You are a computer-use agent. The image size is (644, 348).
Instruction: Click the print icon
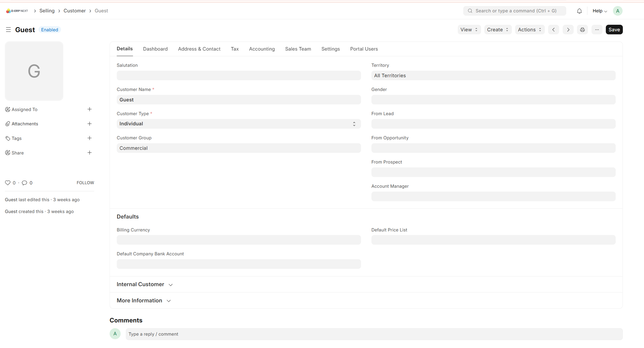(x=582, y=30)
